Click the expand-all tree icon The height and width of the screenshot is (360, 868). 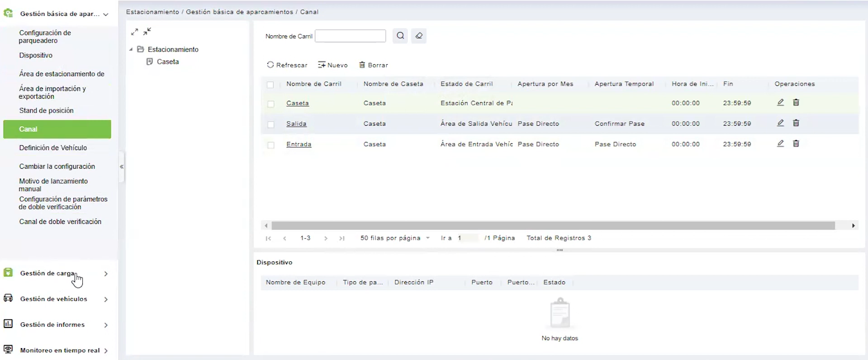coord(134,32)
